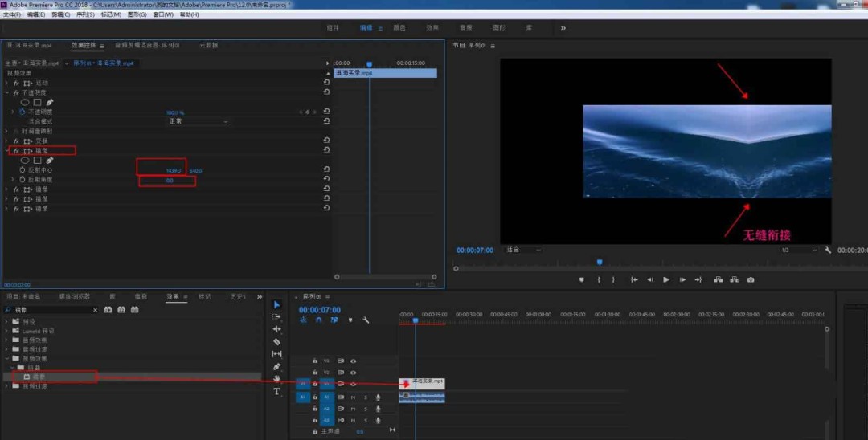868x440 pixels.
Task: Click Mark Out brace button
Action: click(x=612, y=279)
